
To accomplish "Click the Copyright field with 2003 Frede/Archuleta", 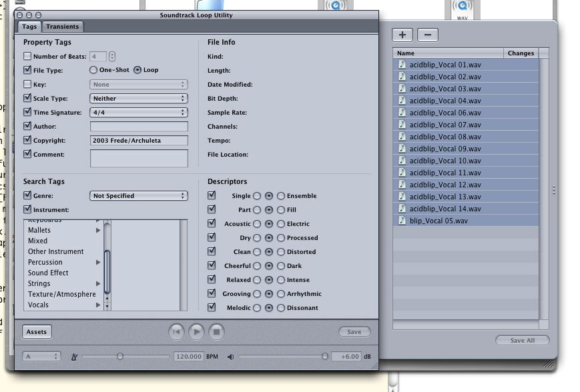I will click(x=139, y=141).
